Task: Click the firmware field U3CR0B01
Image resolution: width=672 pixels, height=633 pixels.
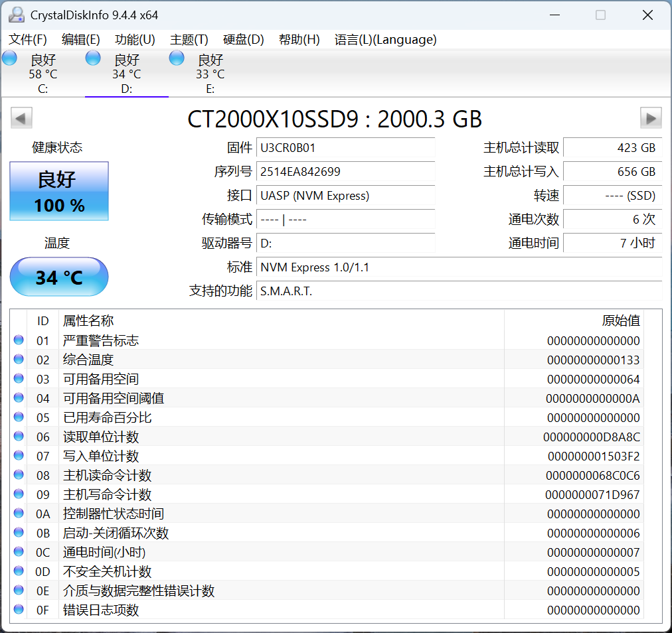Action: (345, 148)
